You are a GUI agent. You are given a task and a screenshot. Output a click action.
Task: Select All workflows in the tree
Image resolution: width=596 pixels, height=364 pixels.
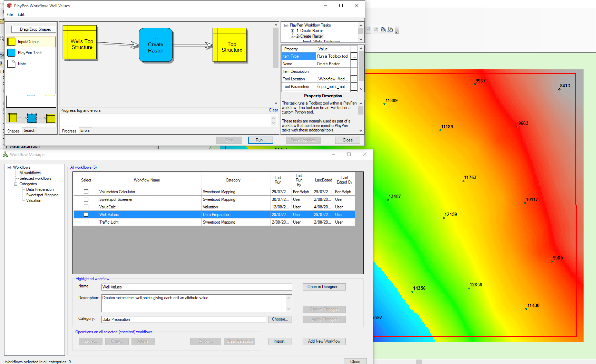click(30, 173)
